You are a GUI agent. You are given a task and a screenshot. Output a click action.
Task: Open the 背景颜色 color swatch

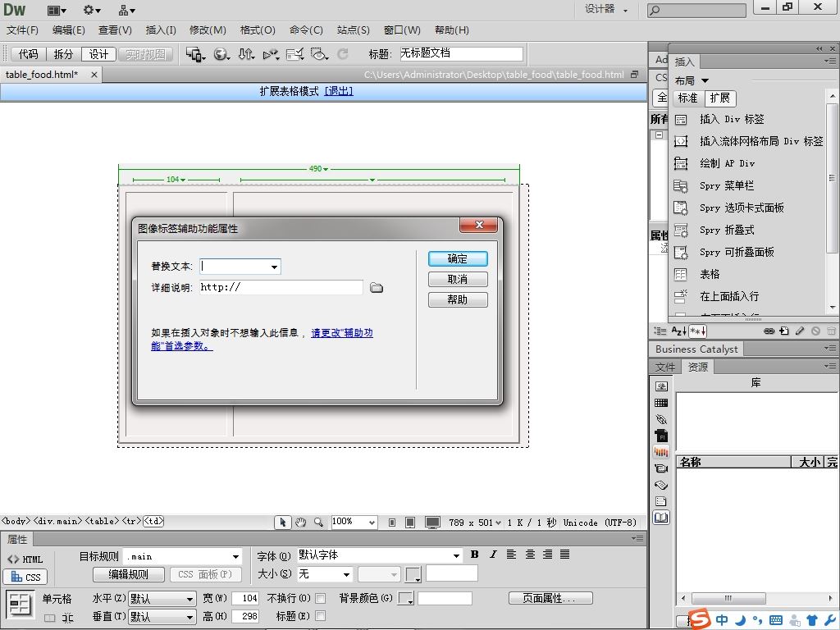point(405,598)
